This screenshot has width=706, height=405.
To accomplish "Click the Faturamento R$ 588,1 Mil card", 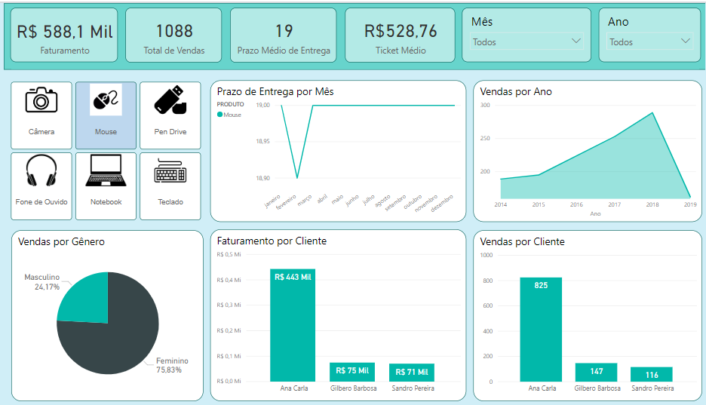I will (x=64, y=37).
